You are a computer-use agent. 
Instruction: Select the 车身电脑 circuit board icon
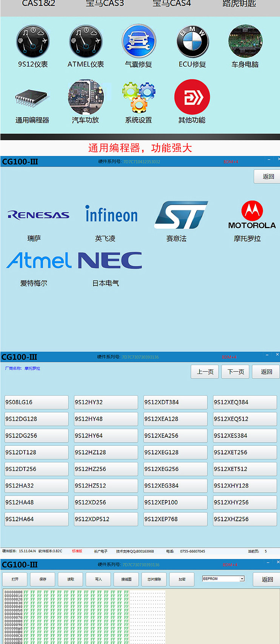pyautogui.click(x=245, y=41)
